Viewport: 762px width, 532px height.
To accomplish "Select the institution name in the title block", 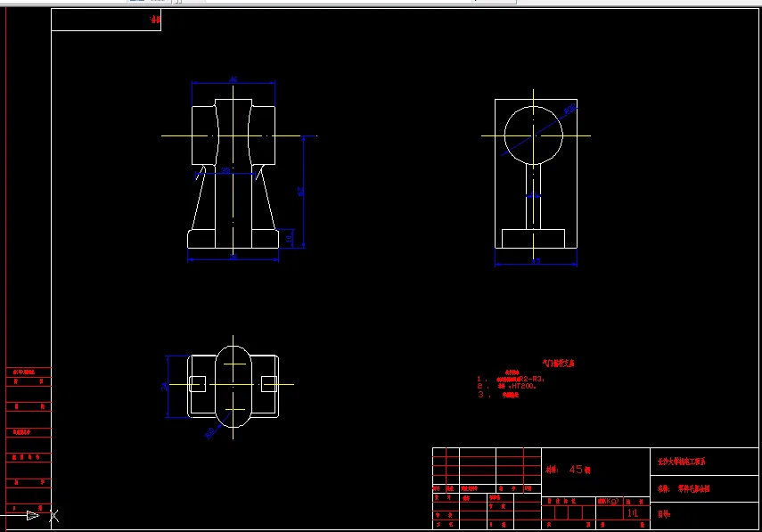I will point(681,462).
